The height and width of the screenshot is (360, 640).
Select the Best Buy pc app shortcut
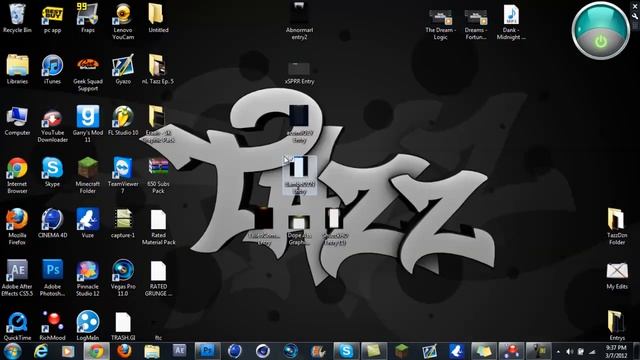52,18
